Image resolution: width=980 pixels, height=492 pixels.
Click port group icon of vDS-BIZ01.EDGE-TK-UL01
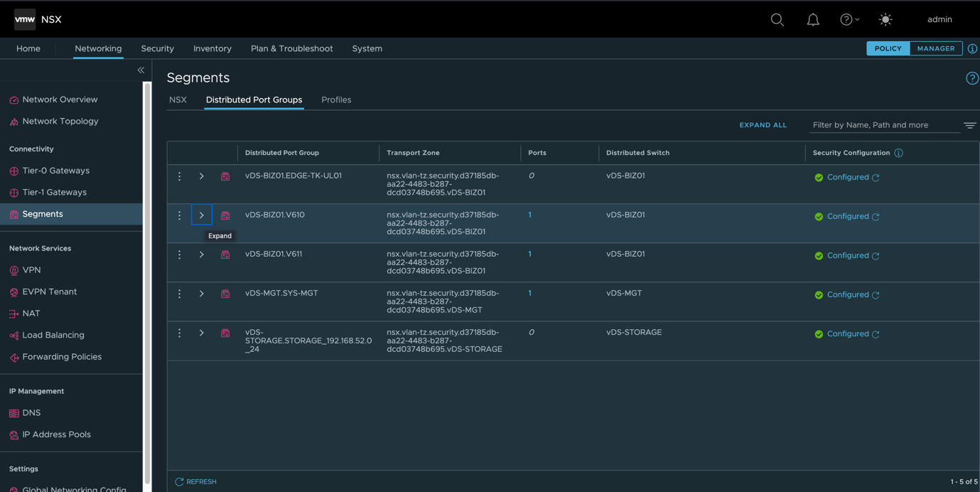point(225,176)
